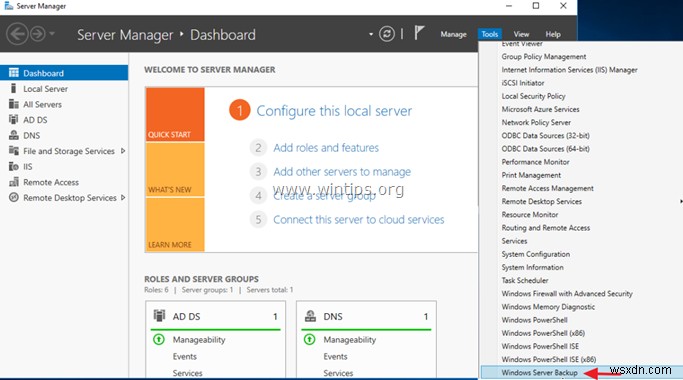Select Print Management menu entry
This screenshot has height=380, width=683.
tap(531, 175)
